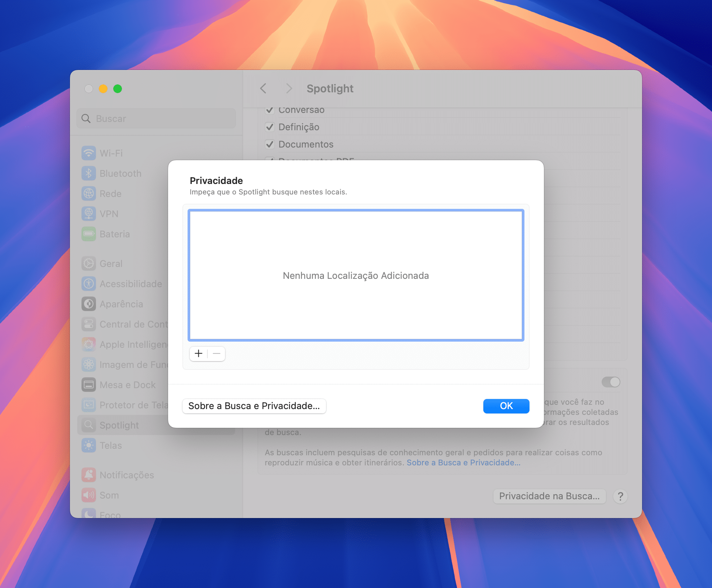Remove location with the minus button
The image size is (712, 588).
[216, 354]
